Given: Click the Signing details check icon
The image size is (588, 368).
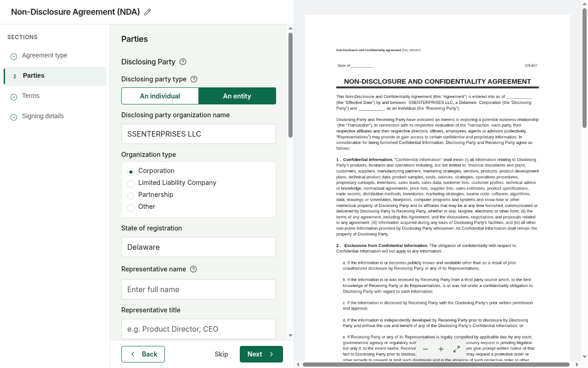Looking at the screenshot, I should pyautogui.click(x=14, y=117).
